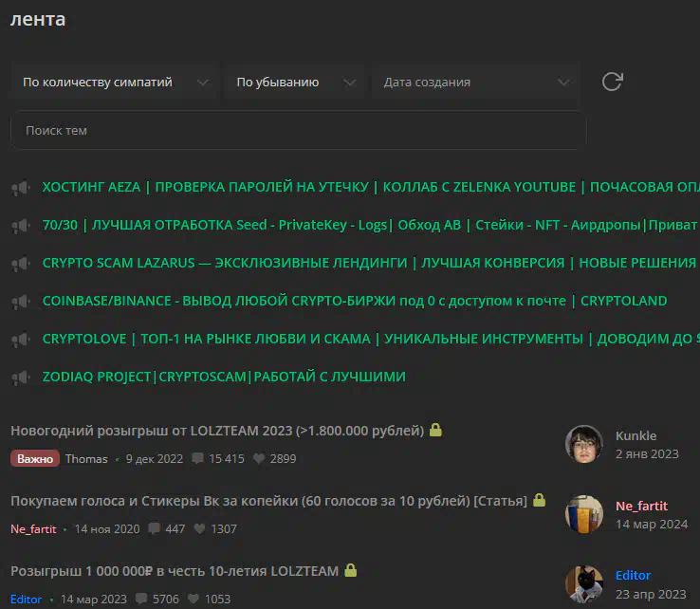
Task: Click lock icon on Покупаем голоса thread
Action: (540, 500)
